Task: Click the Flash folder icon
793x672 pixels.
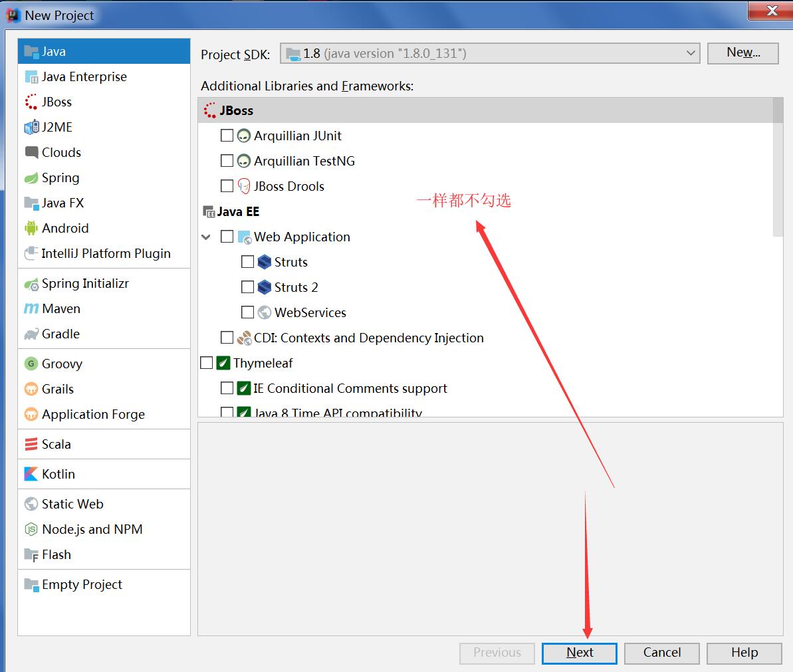Action: pos(31,555)
